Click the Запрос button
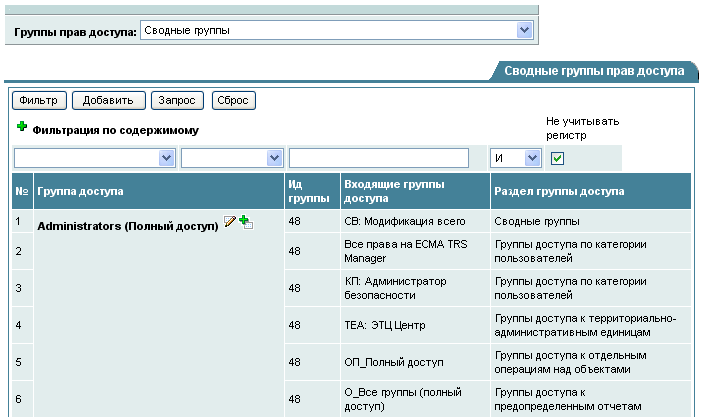705x417 pixels. pos(177,100)
